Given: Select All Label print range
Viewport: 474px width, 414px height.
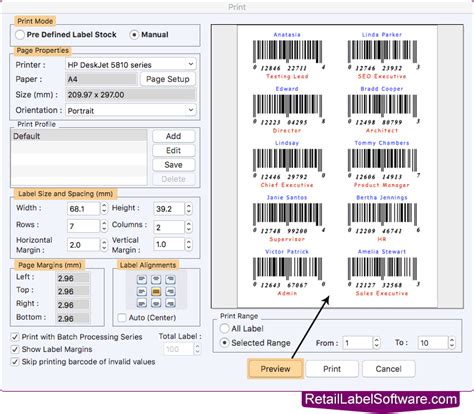Looking at the screenshot, I should [x=224, y=328].
